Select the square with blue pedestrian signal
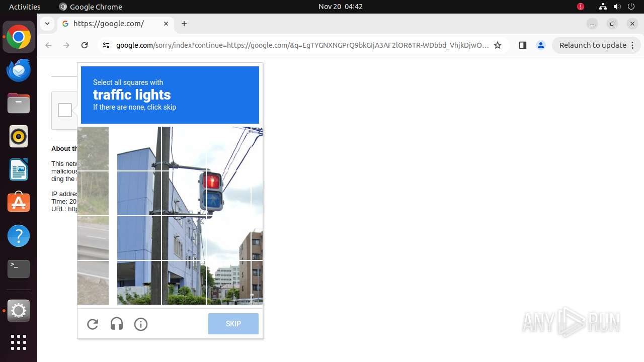The height and width of the screenshot is (362, 644). point(228,194)
